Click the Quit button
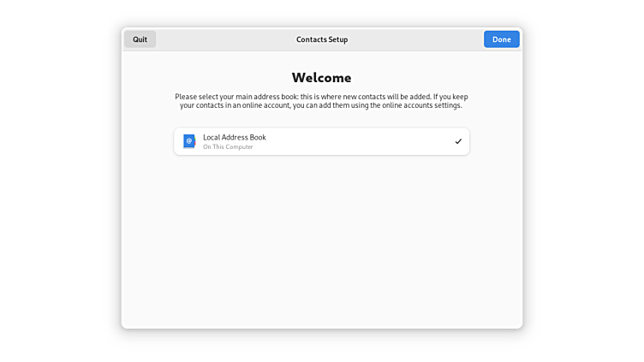The image size is (644, 362). pos(140,39)
